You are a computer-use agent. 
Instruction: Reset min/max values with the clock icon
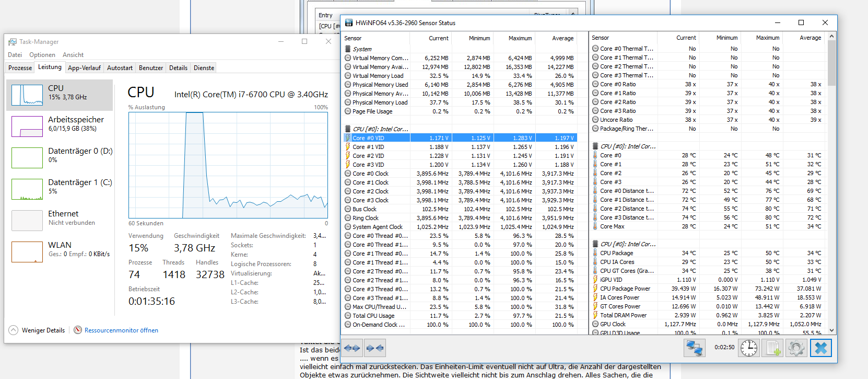(749, 348)
